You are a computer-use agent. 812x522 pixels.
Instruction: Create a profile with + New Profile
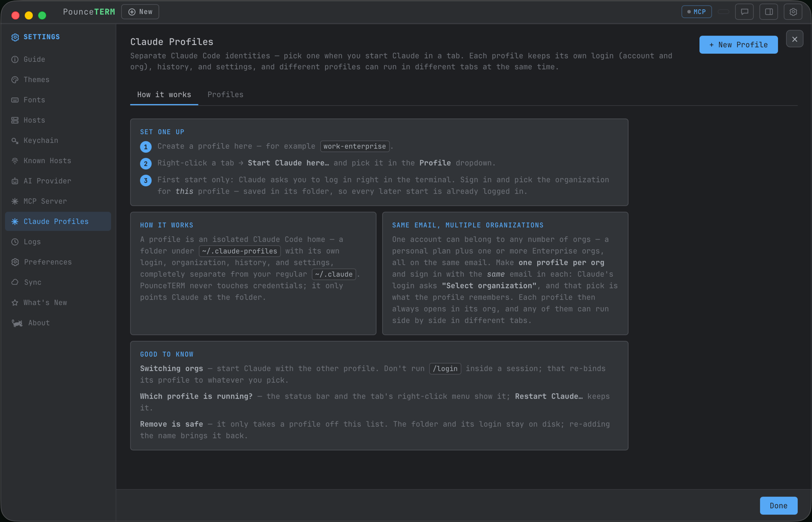[738, 45]
